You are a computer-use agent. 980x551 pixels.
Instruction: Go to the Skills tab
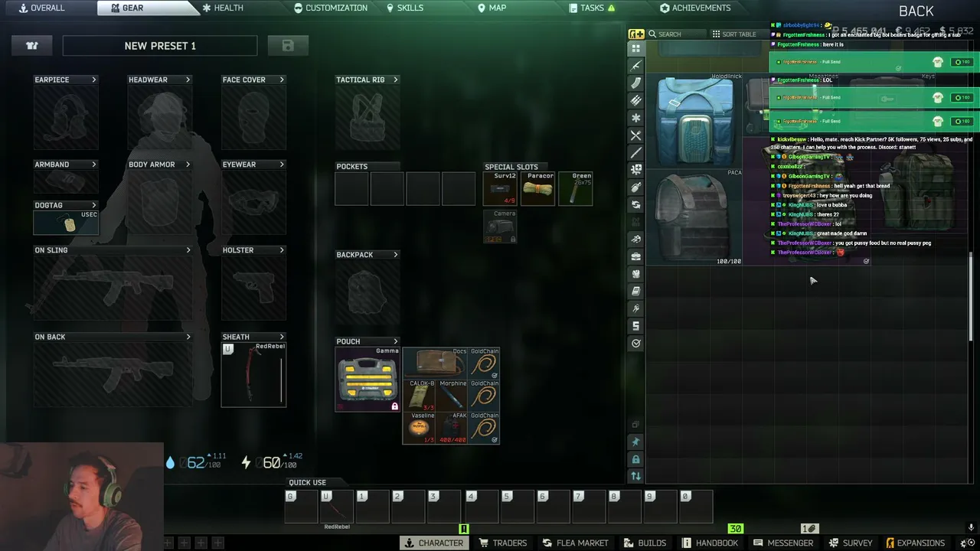405,8
